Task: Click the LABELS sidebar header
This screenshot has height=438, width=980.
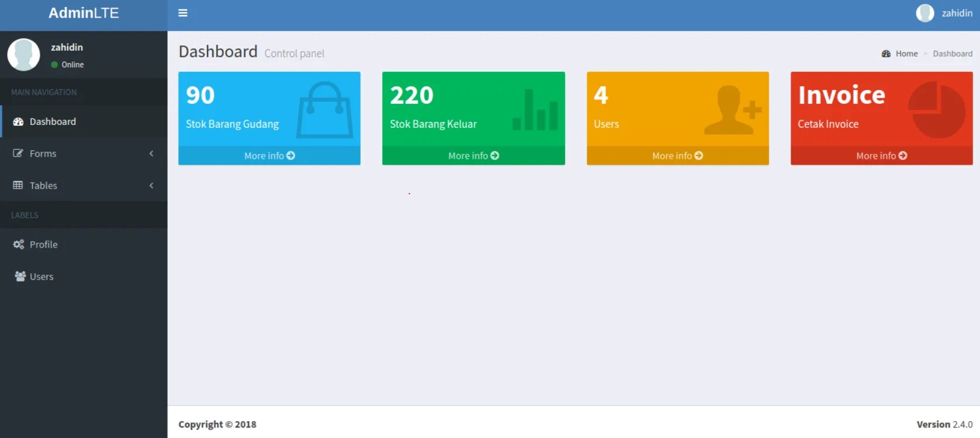Action: click(x=25, y=215)
